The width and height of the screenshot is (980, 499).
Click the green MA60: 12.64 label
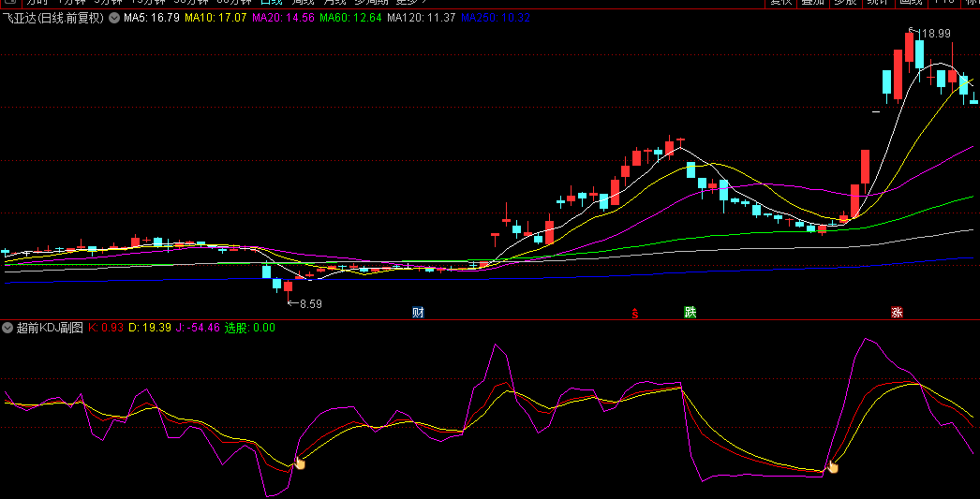(350, 18)
